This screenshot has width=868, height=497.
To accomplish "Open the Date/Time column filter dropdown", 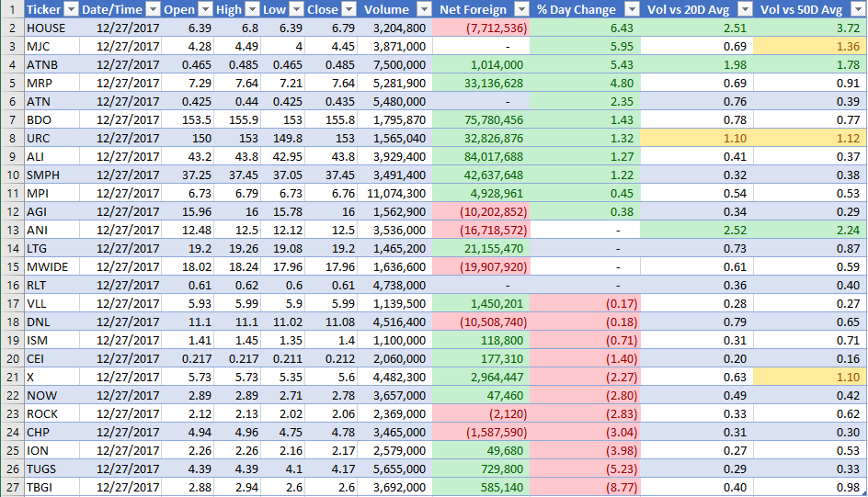I will (154, 9).
